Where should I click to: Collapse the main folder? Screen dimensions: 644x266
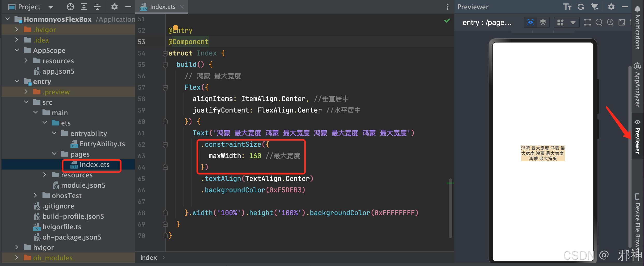click(35, 113)
